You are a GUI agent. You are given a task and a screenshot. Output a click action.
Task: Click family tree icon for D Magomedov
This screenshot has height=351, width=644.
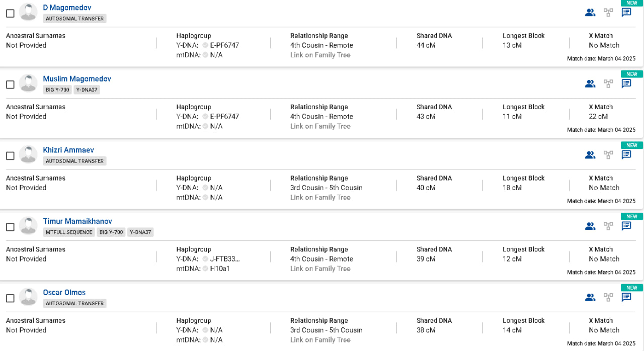(x=608, y=13)
